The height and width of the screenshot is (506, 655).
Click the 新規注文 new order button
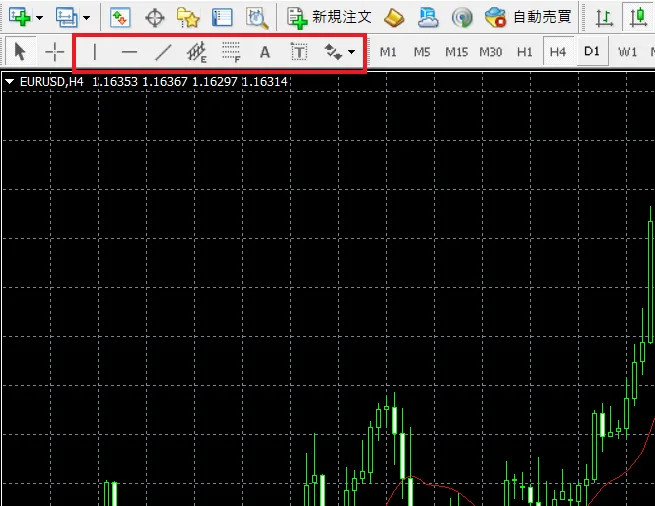329,17
